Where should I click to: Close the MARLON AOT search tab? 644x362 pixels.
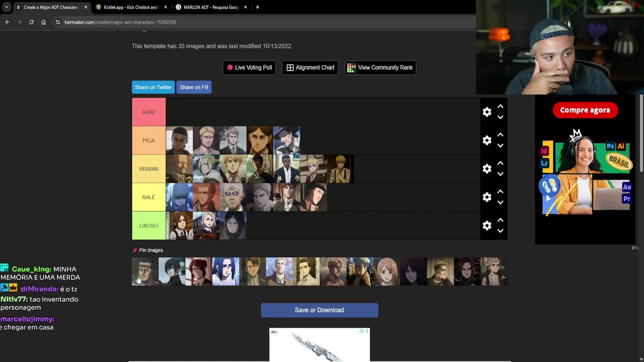pos(246,7)
